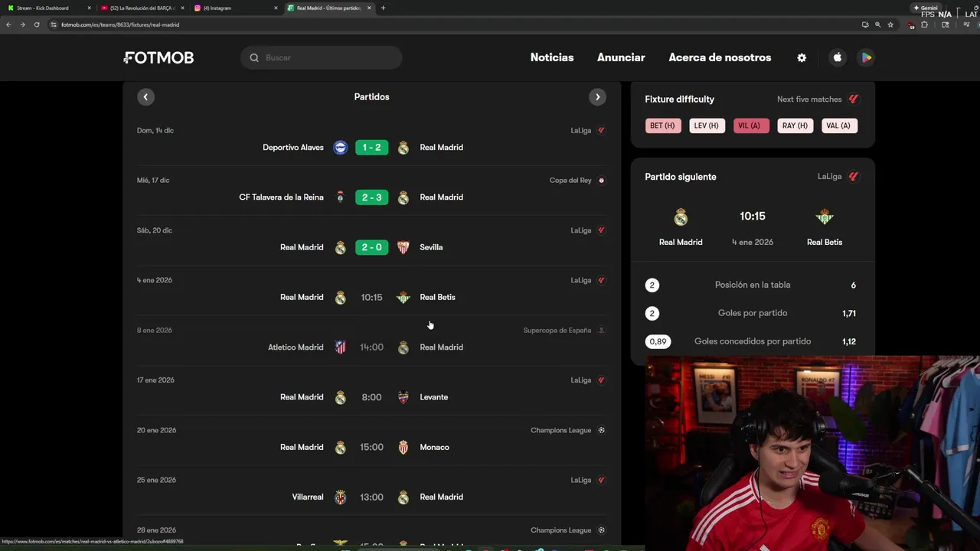The width and height of the screenshot is (980, 551).
Task: Click 'Goles concedidos por partido' stat row
Action: pos(753,341)
